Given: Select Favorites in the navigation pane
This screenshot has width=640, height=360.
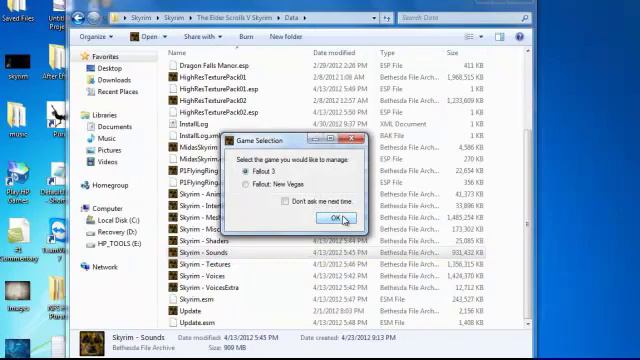Looking at the screenshot, I should (x=105, y=57).
